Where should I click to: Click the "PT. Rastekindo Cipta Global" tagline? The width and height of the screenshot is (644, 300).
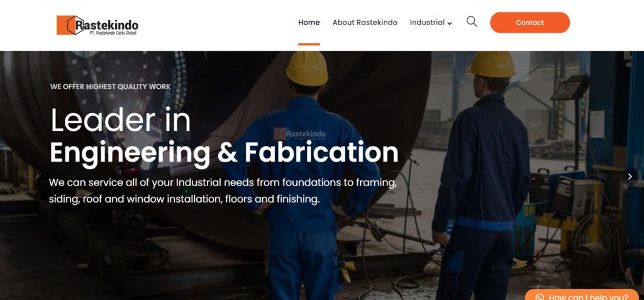(113, 33)
